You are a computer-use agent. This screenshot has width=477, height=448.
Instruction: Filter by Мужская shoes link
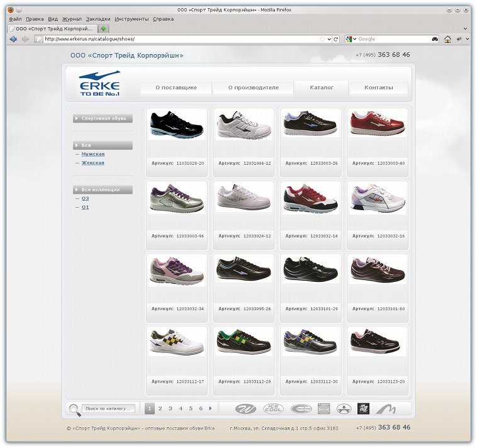point(93,154)
